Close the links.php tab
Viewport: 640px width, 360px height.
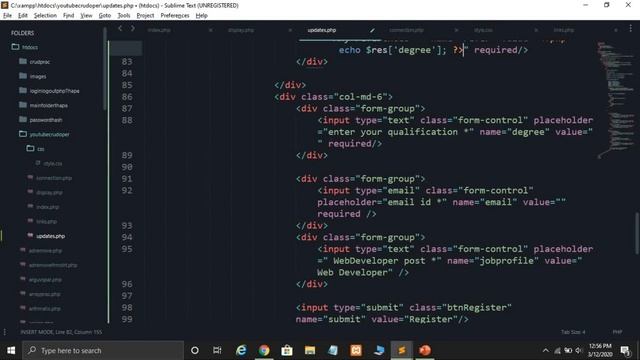616,30
